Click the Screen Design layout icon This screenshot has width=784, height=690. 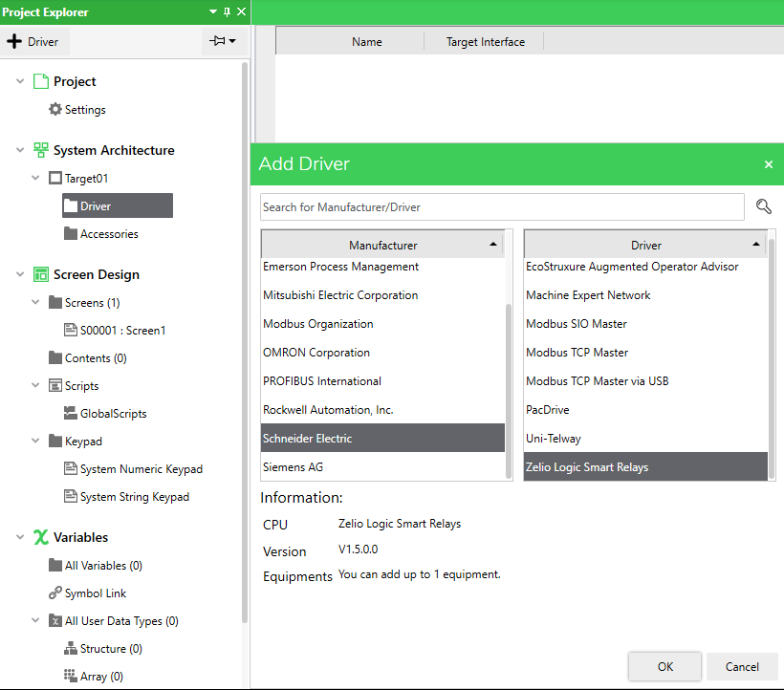tap(41, 274)
